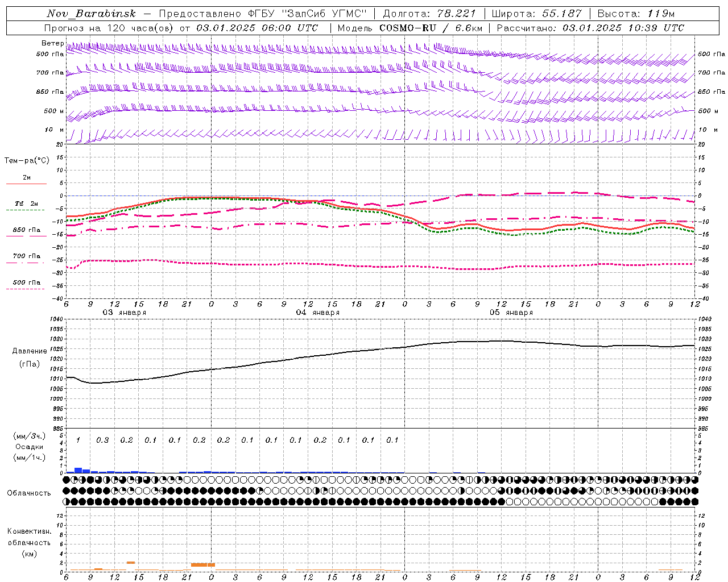This screenshot has width=728, height=582.
Task: Click the Осадки precipitation label
Action: click(x=30, y=447)
